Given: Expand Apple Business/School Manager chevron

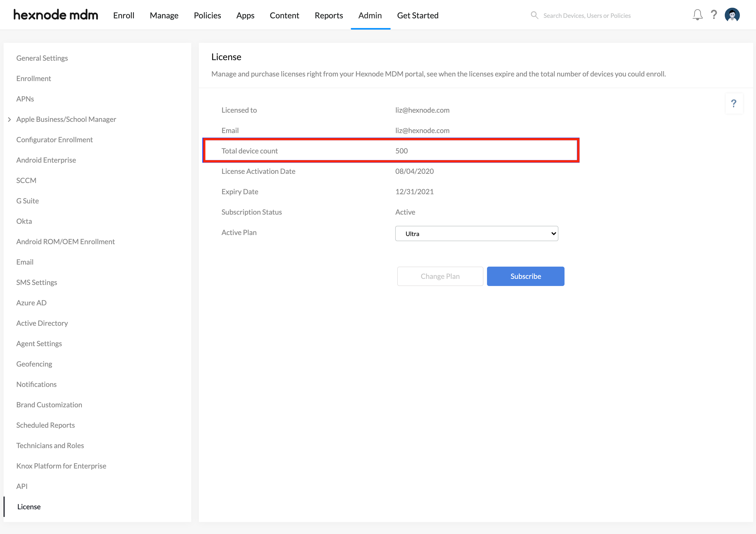Looking at the screenshot, I should point(9,120).
